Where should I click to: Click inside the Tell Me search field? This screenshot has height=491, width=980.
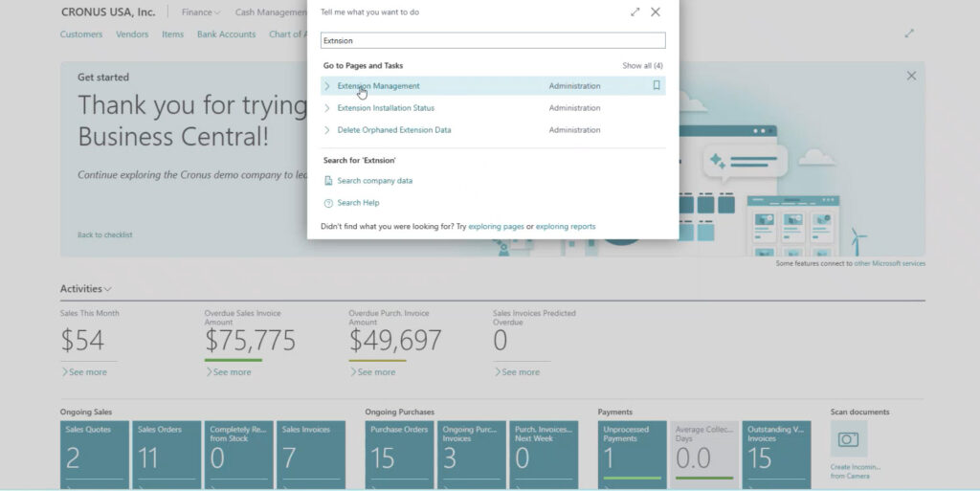[x=493, y=40]
